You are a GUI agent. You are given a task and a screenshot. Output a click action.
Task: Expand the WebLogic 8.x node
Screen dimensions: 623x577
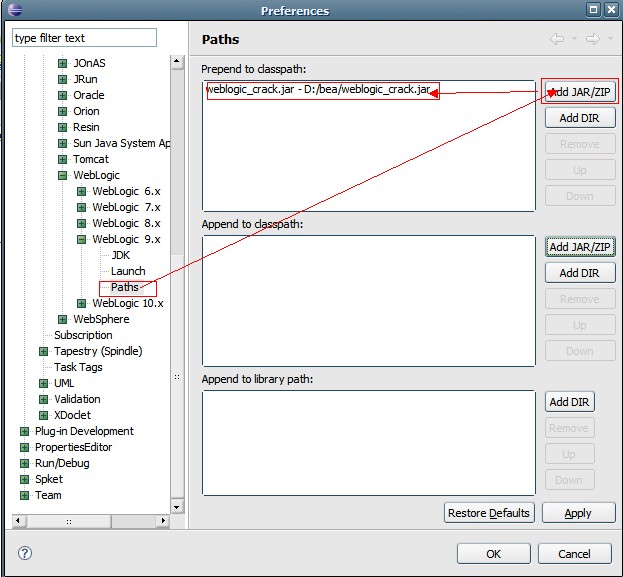(81, 223)
